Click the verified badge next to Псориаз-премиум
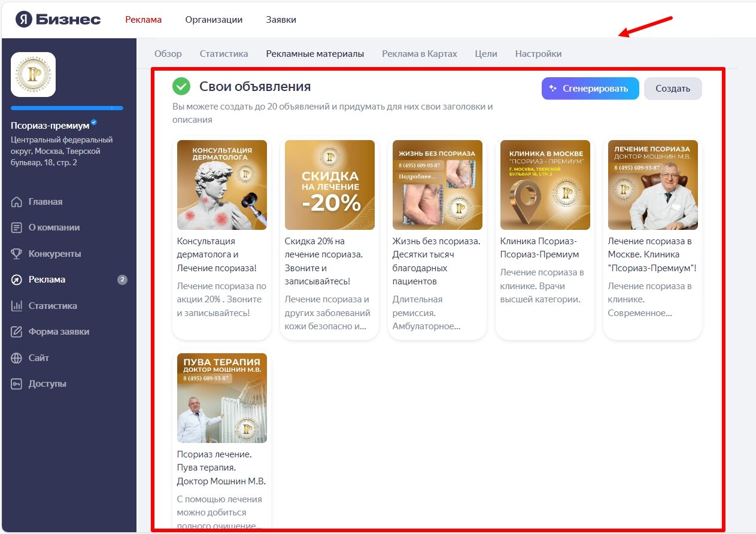This screenshot has height=534, width=756. 94,122
